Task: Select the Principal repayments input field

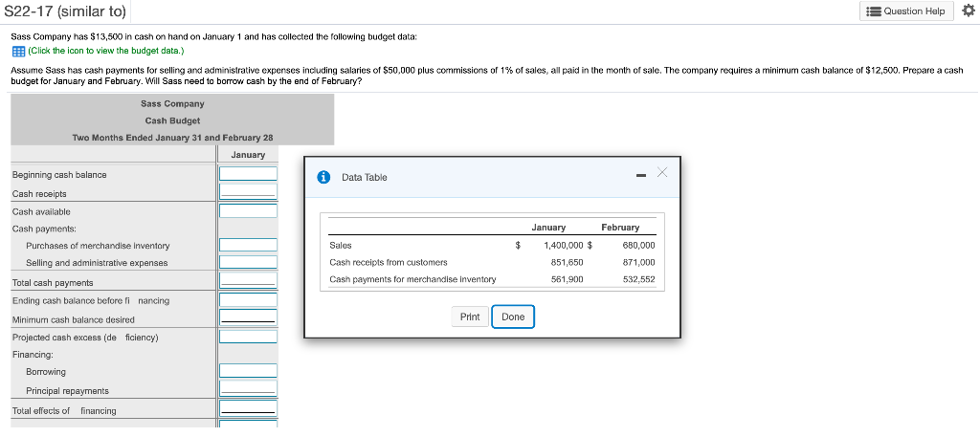Action: (248, 389)
